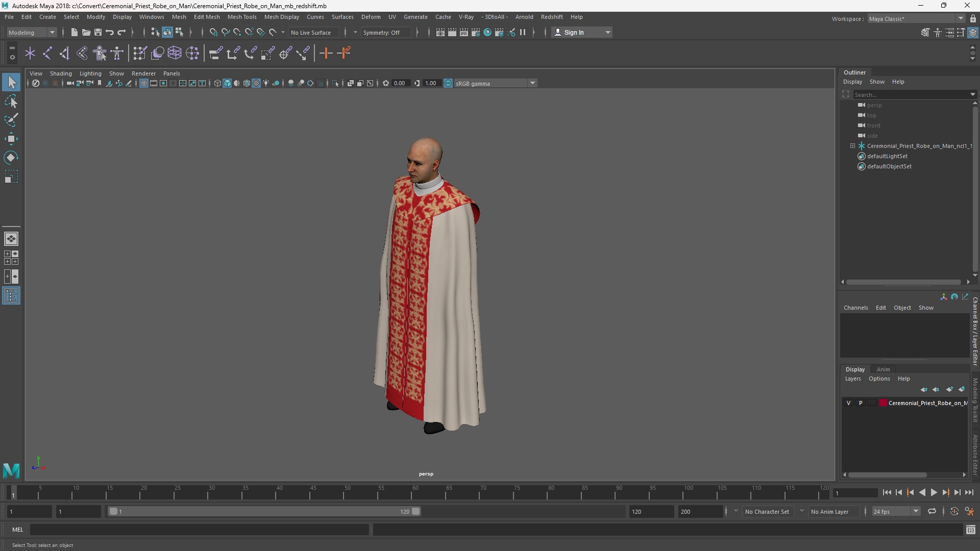Screen dimensions: 980x551
Task: Activate the Move tool in toolbox
Action: pos(11,139)
